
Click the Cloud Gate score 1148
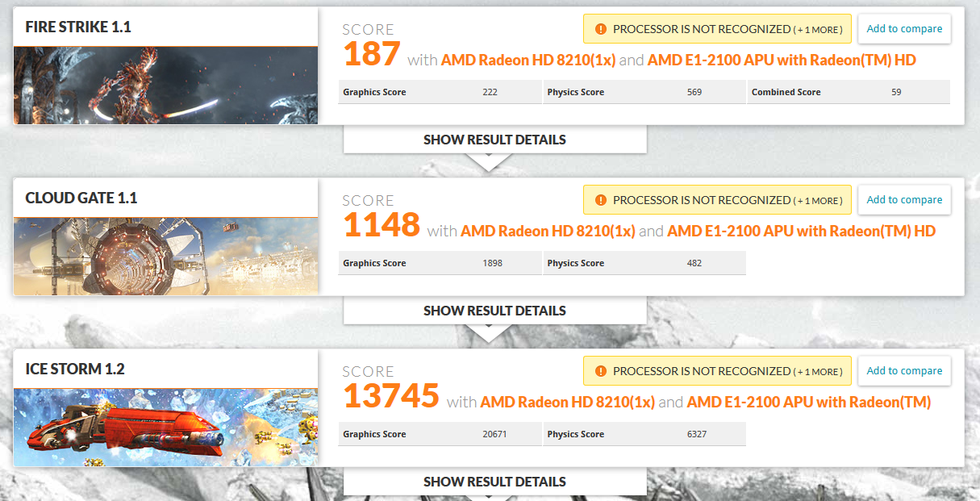(382, 225)
